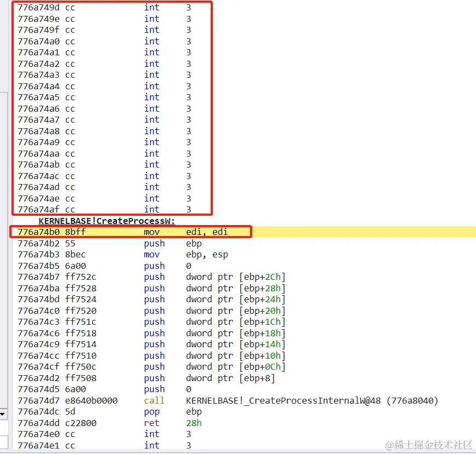Select line 776a74dd ret 28h

coord(109,423)
